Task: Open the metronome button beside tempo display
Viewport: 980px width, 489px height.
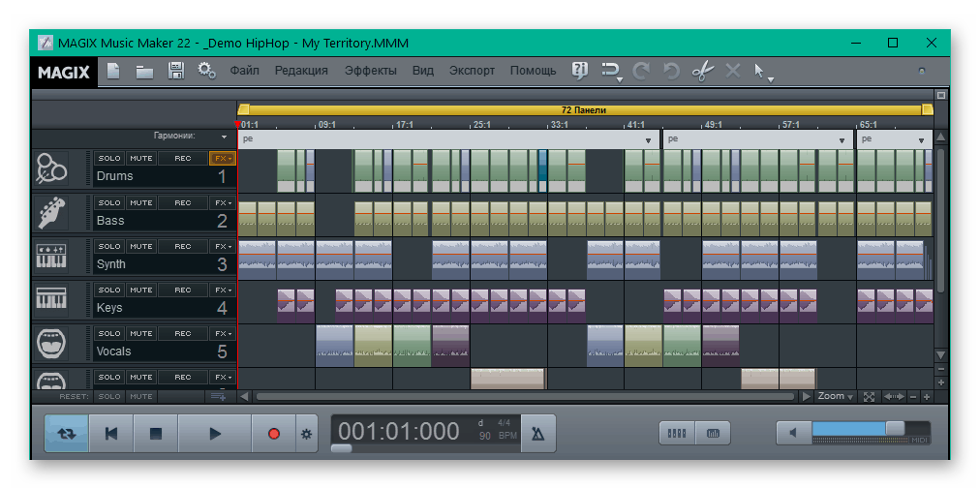Action: (x=537, y=433)
